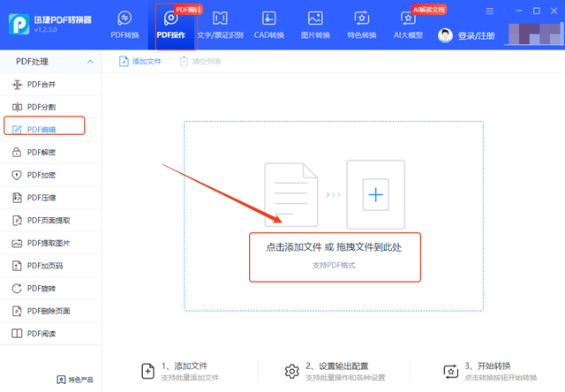The height and width of the screenshot is (392, 565).
Task: Select PDF阅读 in sidebar
Action: point(51,333)
